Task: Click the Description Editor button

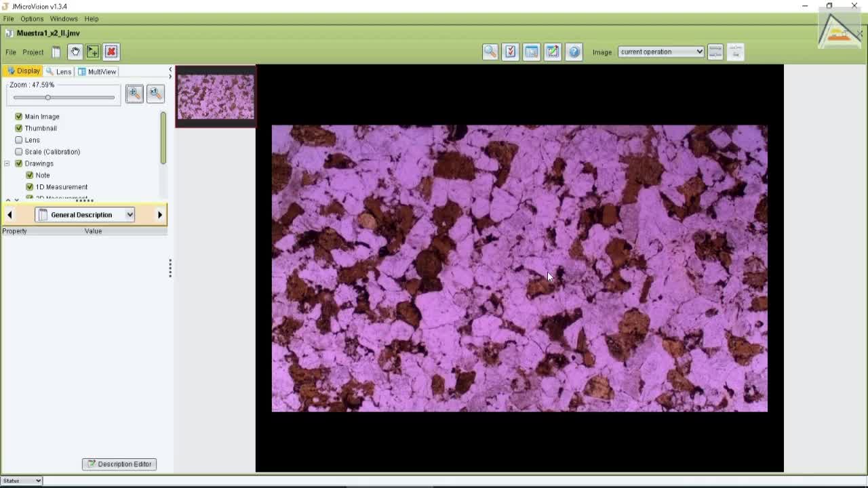Action: pyautogui.click(x=119, y=464)
